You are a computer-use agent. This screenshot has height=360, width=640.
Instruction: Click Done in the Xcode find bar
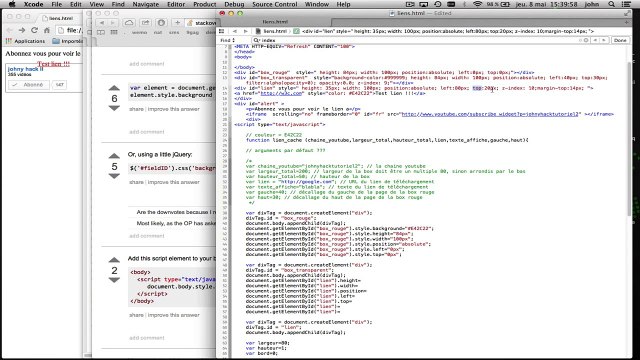[x=620, y=40]
